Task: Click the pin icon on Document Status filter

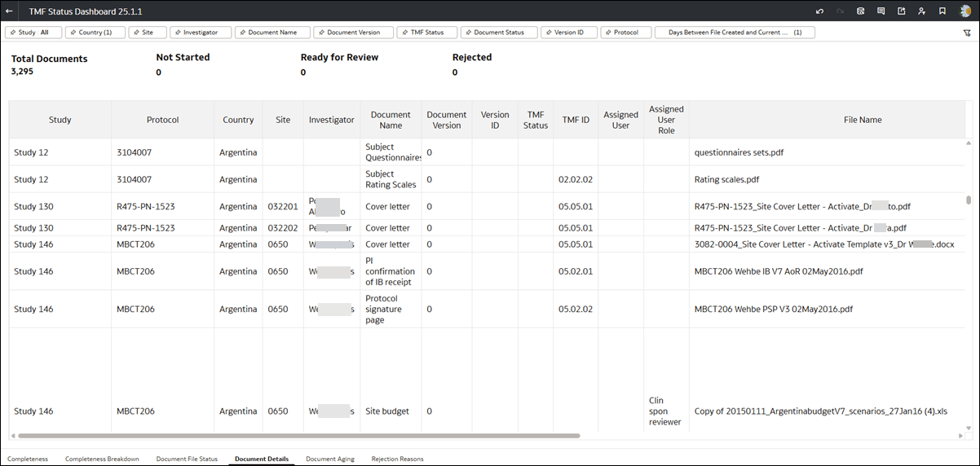Action: point(468,33)
